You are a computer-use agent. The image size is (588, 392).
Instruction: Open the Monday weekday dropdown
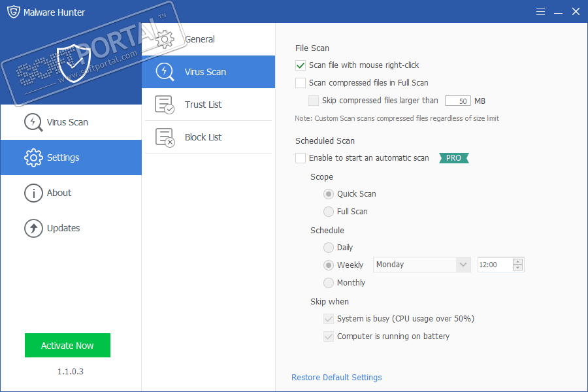click(x=422, y=265)
